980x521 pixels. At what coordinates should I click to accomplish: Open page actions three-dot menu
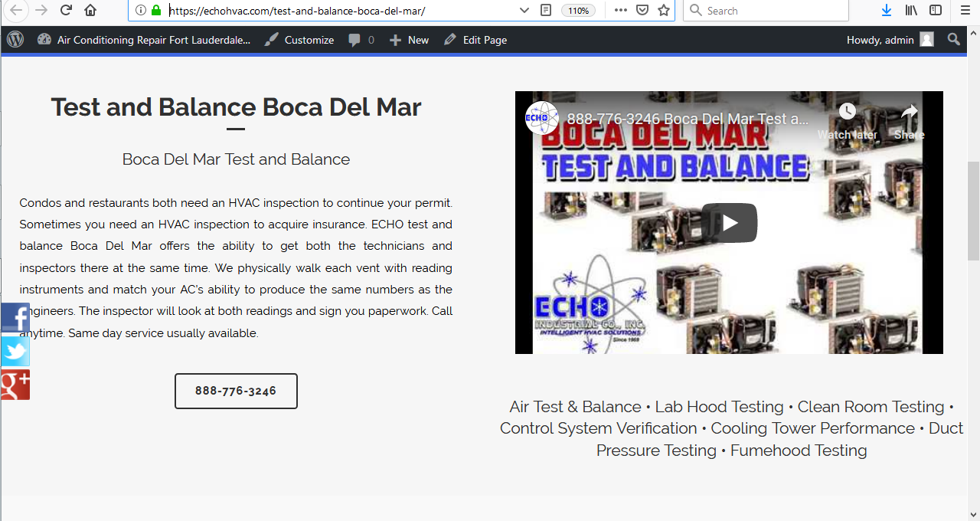(620, 10)
